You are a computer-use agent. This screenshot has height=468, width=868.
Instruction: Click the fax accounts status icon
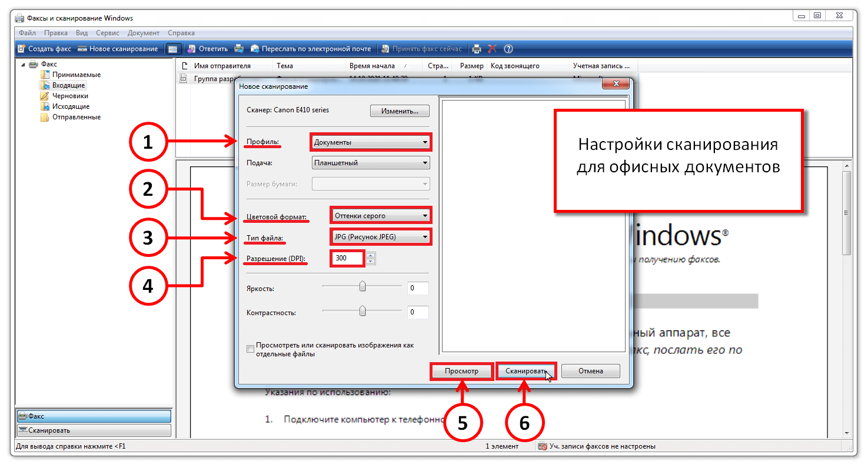pos(543,446)
